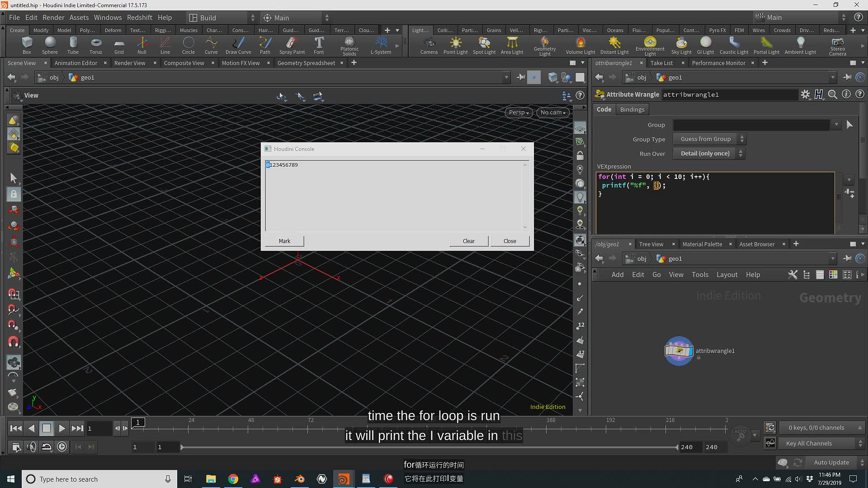Play the timeline forward

(x=62, y=428)
